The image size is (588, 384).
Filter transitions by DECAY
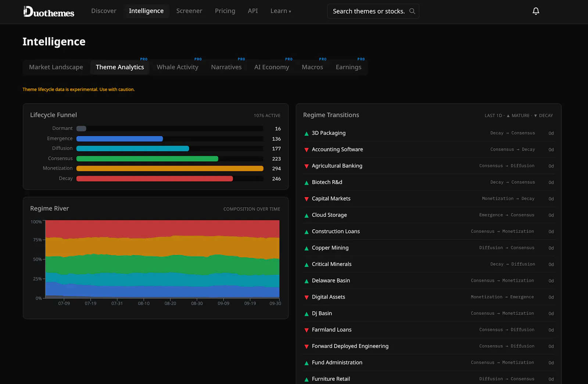pos(544,116)
